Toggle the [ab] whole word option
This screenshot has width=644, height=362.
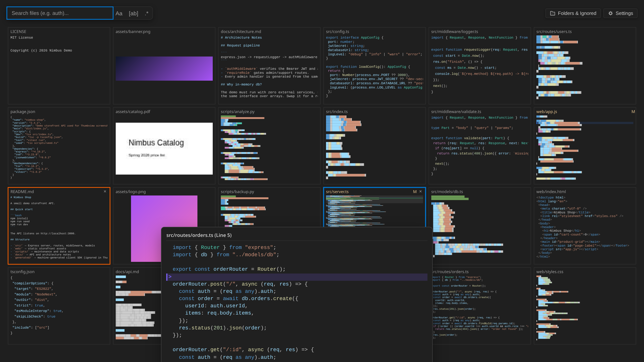click(133, 13)
